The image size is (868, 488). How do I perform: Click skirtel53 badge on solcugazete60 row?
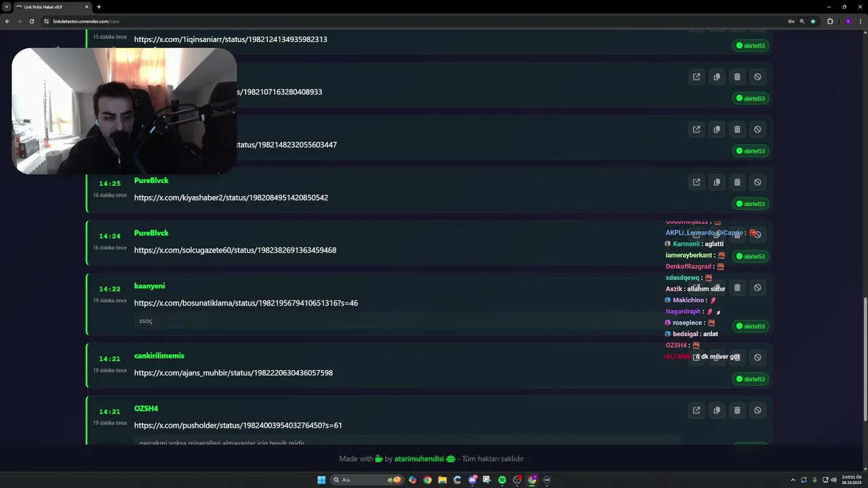[751, 256]
